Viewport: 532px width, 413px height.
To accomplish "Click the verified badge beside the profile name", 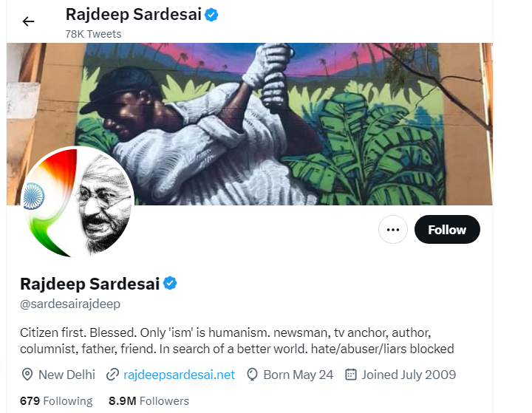I will pos(170,284).
